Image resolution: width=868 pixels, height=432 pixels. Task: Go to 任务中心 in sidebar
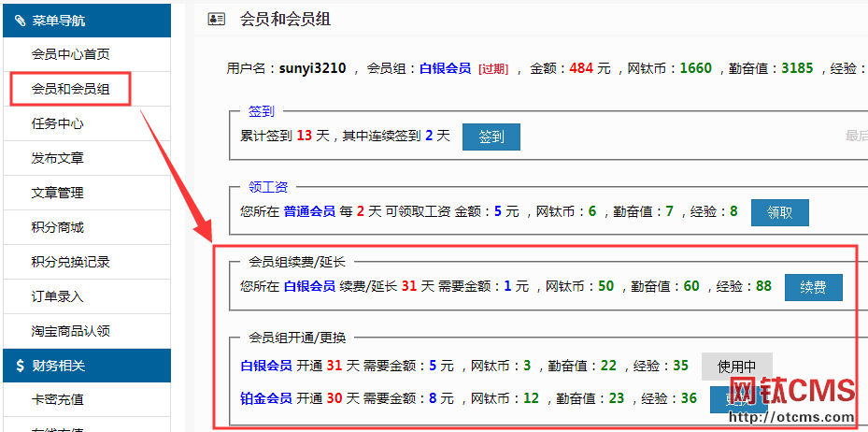58,123
